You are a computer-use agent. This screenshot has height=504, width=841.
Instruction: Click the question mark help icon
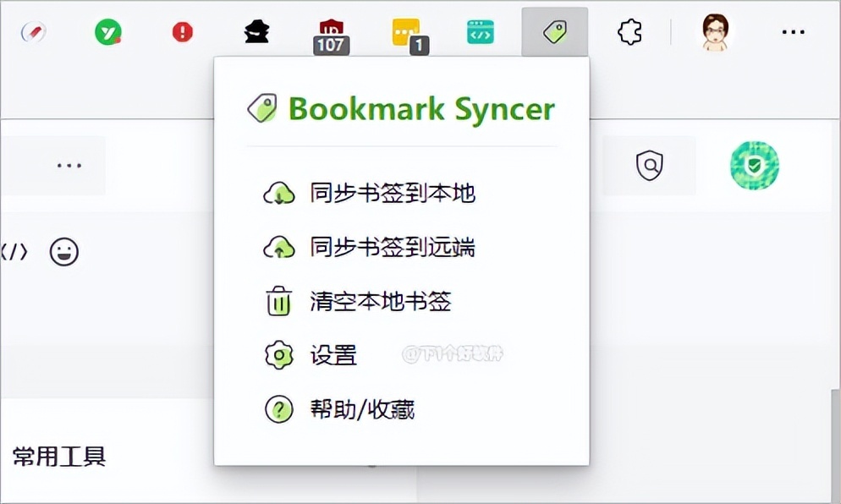[x=279, y=409]
